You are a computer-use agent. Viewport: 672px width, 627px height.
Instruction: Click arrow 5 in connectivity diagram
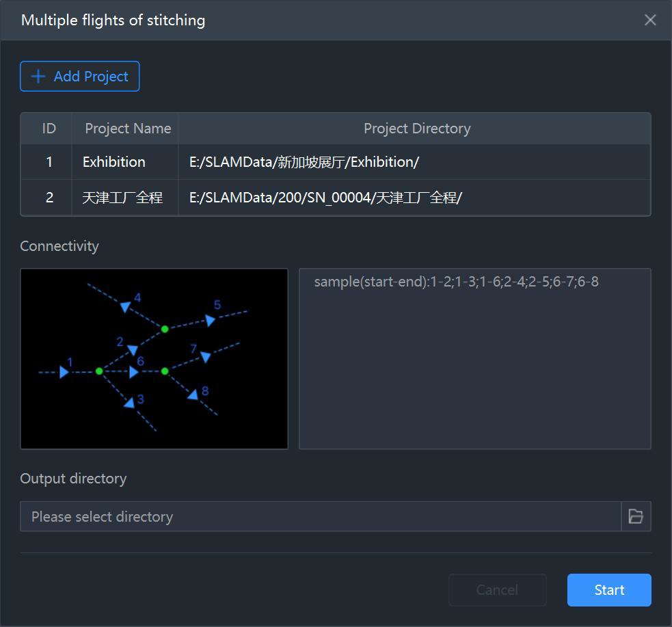point(210,320)
